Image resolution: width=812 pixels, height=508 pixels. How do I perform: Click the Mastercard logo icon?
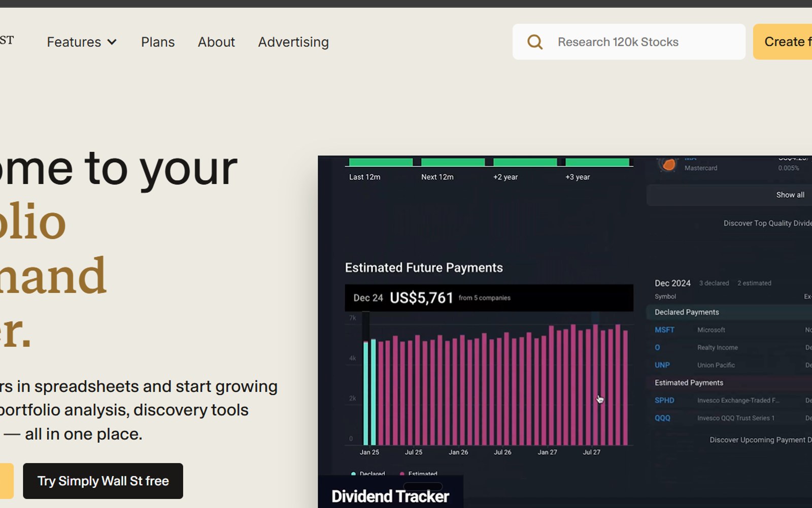[x=668, y=164]
